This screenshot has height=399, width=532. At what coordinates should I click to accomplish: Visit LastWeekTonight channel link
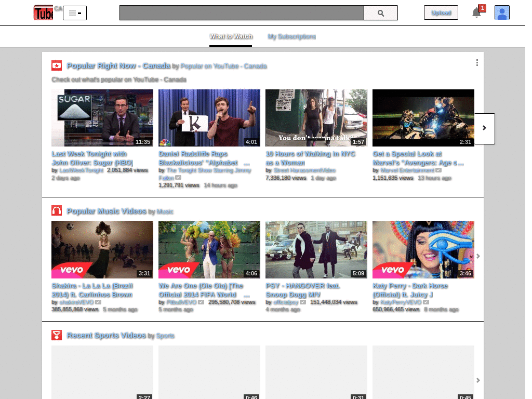(x=82, y=170)
